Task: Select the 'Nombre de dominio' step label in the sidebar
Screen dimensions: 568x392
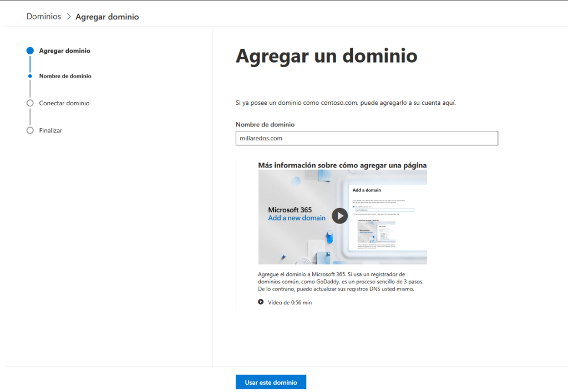Action: pyautogui.click(x=65, y=76)
